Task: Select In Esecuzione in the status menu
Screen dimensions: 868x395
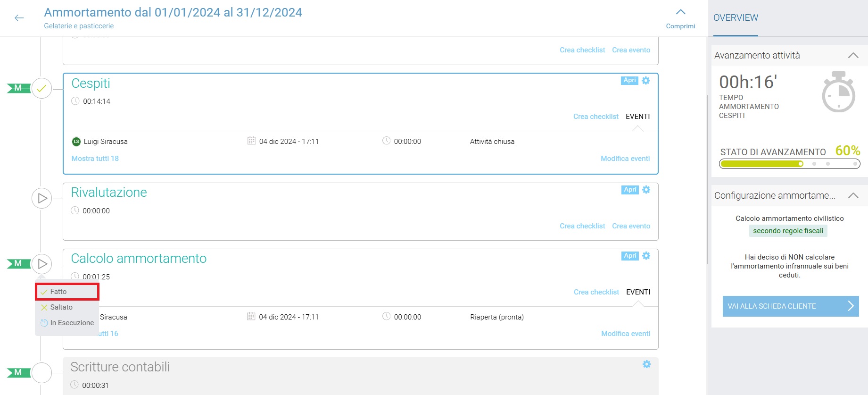Action: click(67, 323)
